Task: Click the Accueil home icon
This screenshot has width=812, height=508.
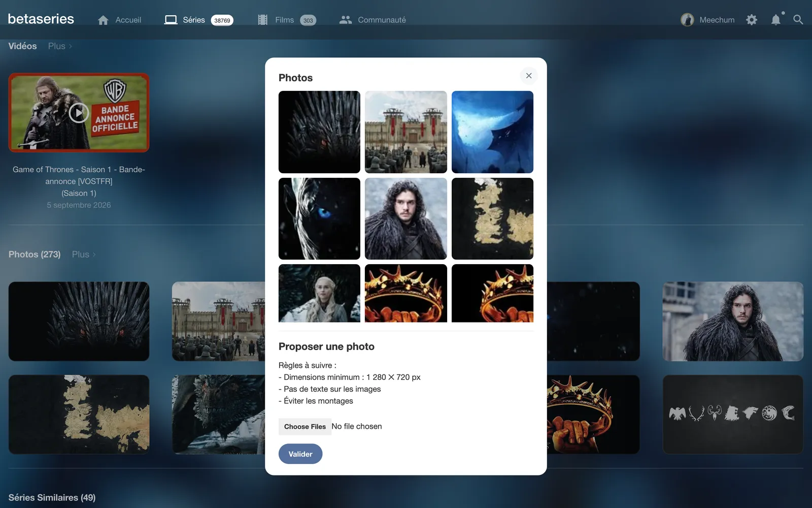Action: (x=103, y=20)
